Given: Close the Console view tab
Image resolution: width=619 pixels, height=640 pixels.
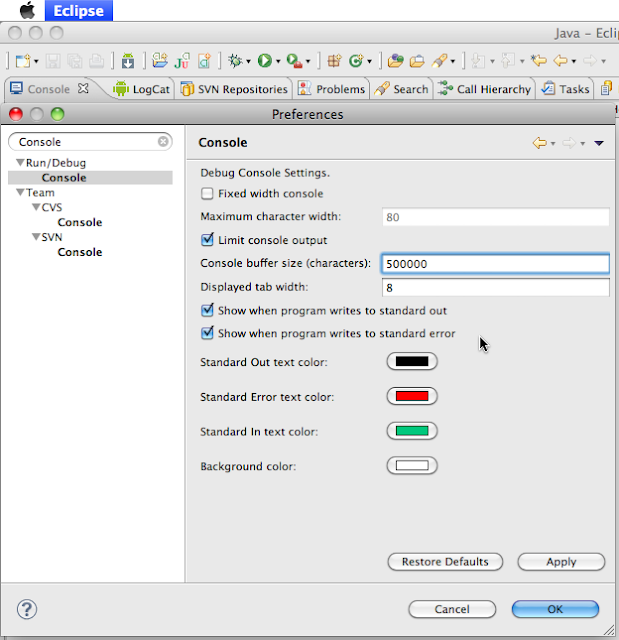Looking at the screenshot, I should (83, 88).
